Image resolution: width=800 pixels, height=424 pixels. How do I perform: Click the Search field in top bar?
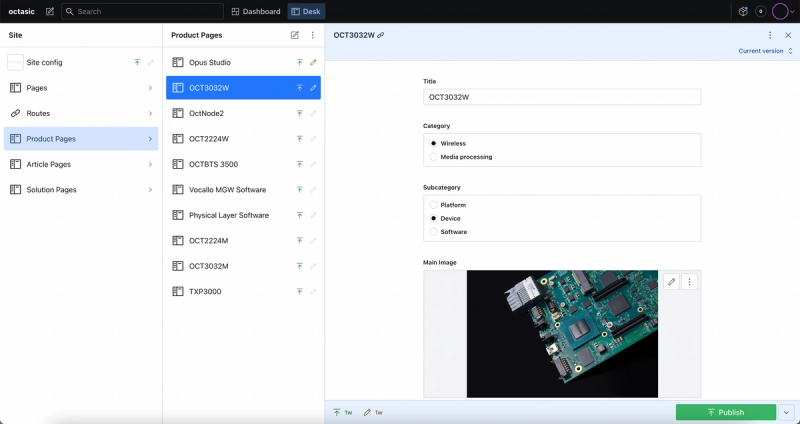(142, 11)
